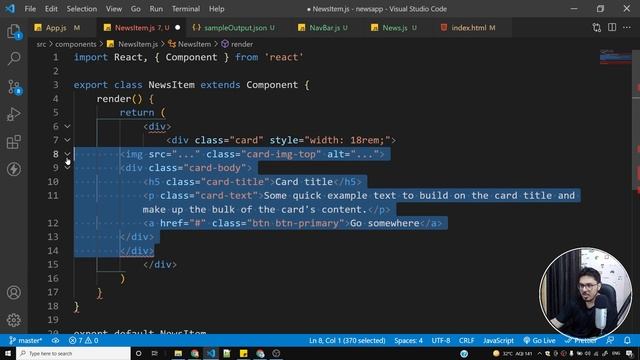Open the Manage gear icon
The height and width of the screenshot is (360, 640).
(x=14, y=320)
